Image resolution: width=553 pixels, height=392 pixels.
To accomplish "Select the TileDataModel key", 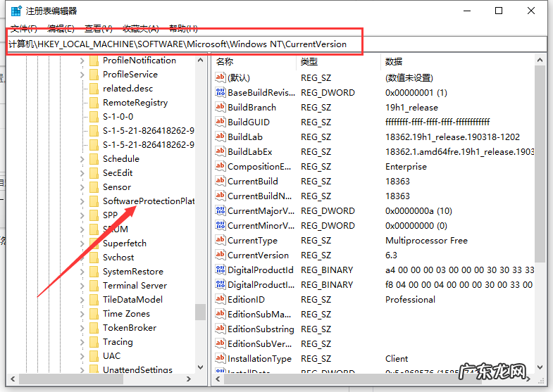I will coord(132,300).
